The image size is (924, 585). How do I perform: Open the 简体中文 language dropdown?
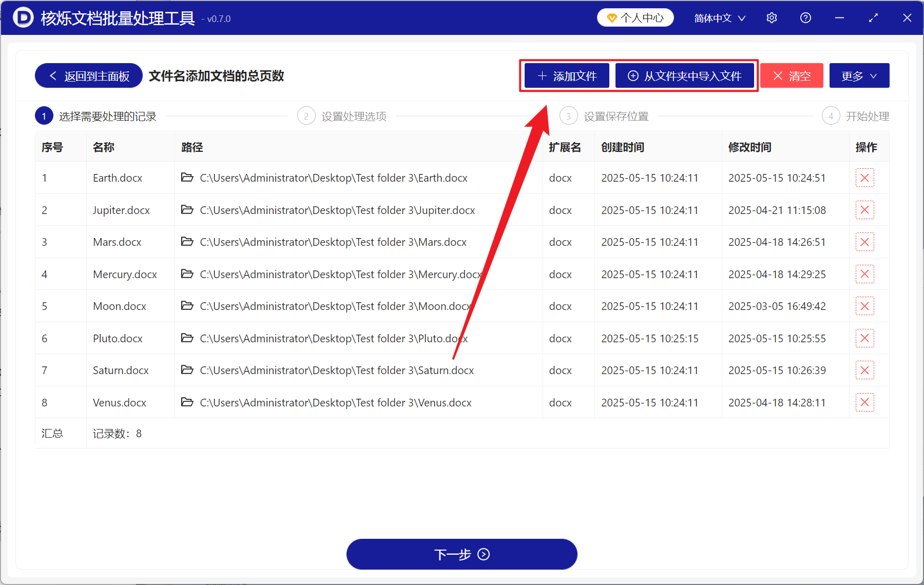coord(720,18)
